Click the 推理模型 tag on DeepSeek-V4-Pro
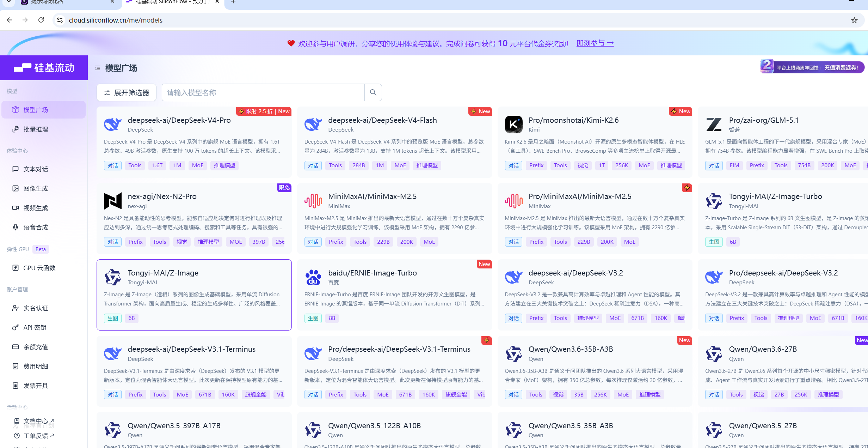The image size is (868, 448). point(224,165)
